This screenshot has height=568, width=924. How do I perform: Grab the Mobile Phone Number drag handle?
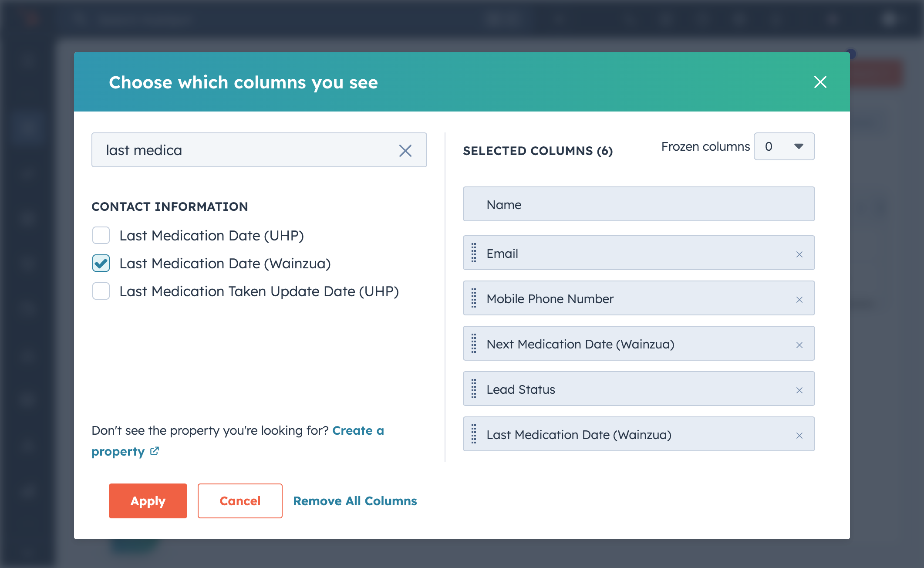[x=474, y=298]
